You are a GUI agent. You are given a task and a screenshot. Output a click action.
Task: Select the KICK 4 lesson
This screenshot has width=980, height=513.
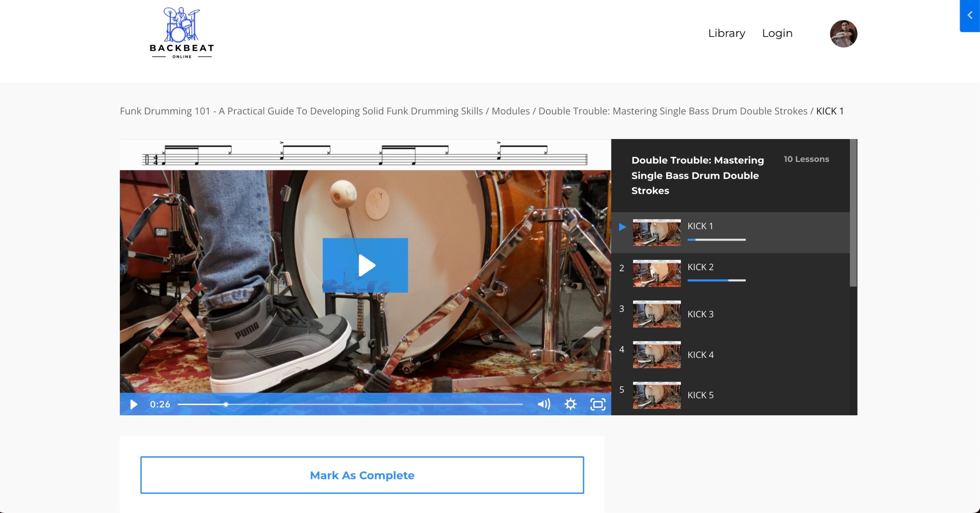coord(700,355)
